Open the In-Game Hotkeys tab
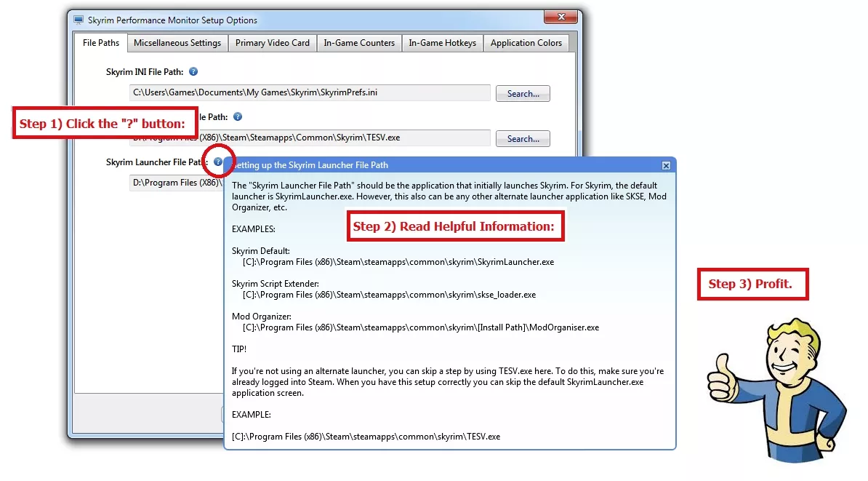 click(x=442, y=43)
